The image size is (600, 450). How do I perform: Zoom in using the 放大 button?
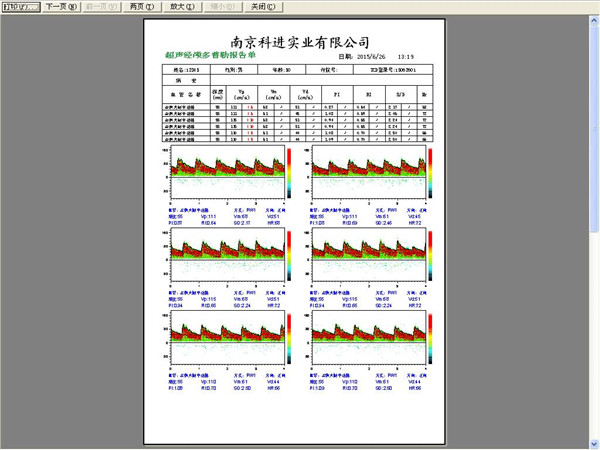coord(181,6)
